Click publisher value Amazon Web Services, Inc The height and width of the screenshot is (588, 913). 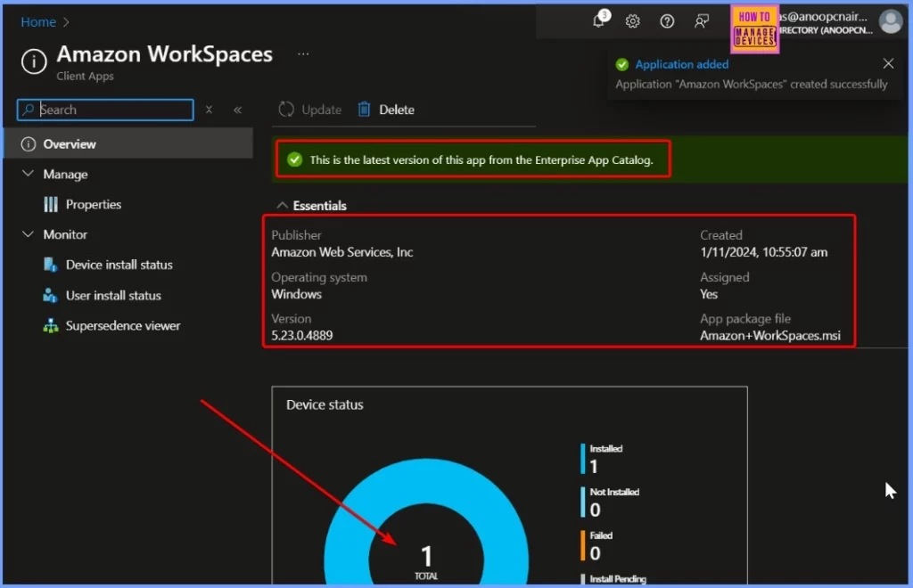coord(341,252)
